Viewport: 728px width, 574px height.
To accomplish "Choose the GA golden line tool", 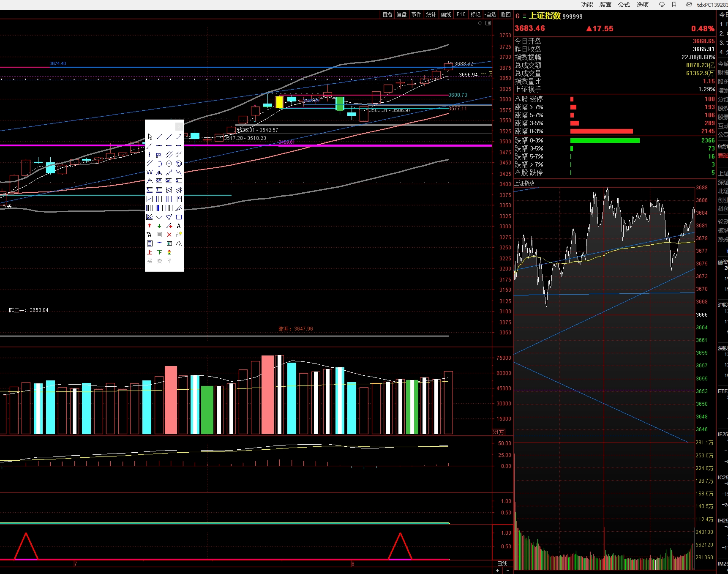I will [x=169, y=180].
